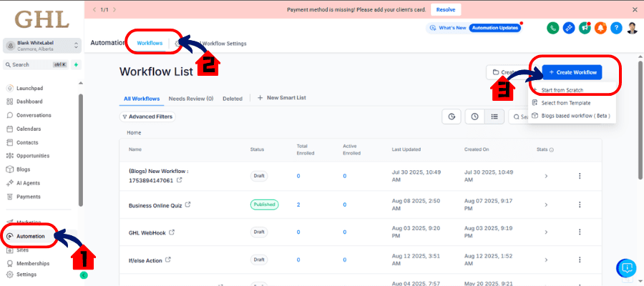Select Automation in the sidebar
The width and height of the screenshot is (644, 286).
tap(30, 237)
